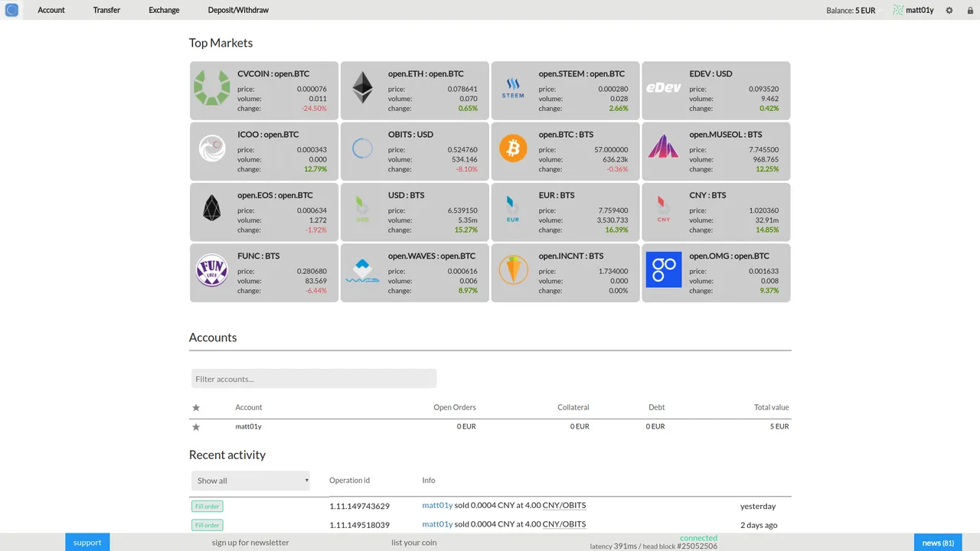Click the blue EUR bitAsset logo
The height and width of the screenshot is (551, 980).
click(x=513, y=209)
